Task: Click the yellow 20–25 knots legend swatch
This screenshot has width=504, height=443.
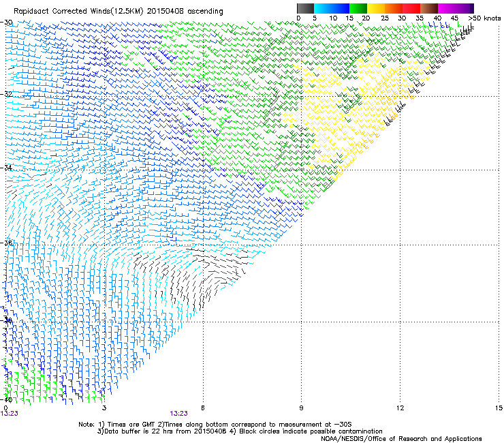Action: coord(376,8)
